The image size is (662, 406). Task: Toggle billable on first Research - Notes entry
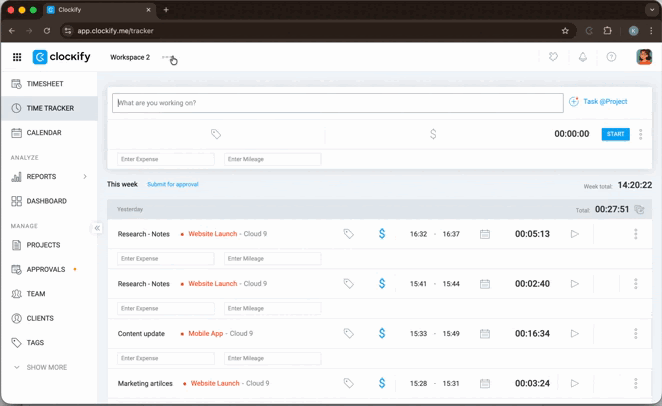(382, 234)
